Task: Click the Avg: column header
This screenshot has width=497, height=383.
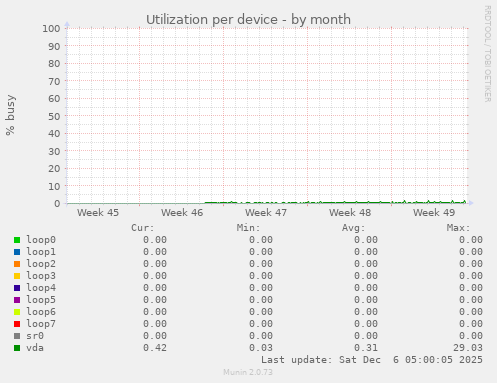Action: tap(354, 228)
